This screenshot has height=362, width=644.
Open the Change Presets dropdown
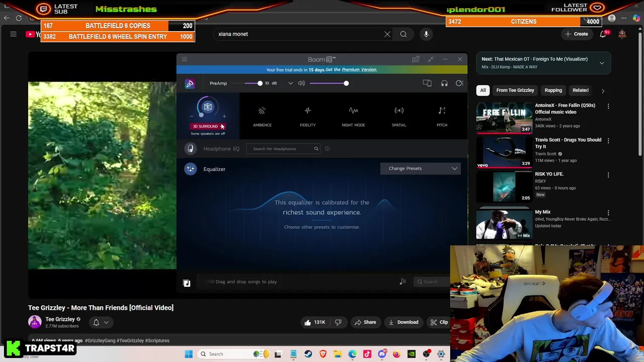click(x=421, y=168)
